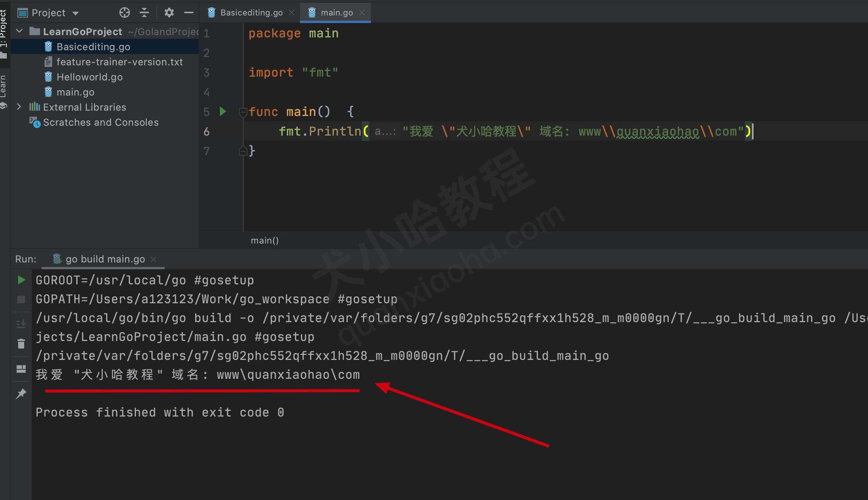Switch to the Basicediting.go editor tab
The image size is (868, 500).
(x=251, y=12)
